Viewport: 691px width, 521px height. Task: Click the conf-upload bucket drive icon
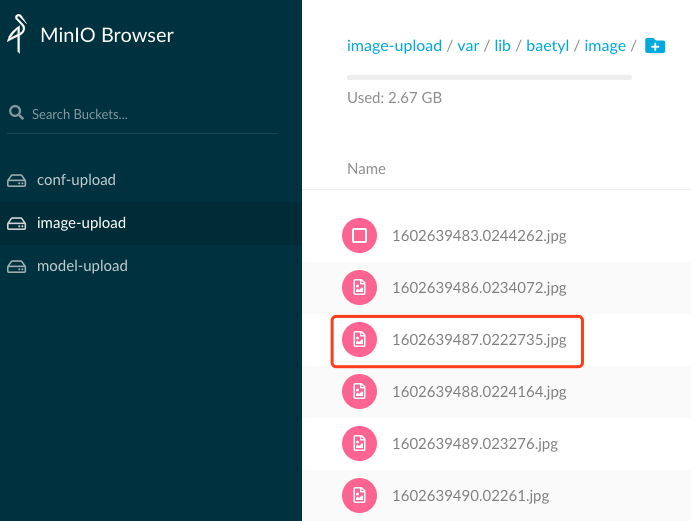(16, 180)
